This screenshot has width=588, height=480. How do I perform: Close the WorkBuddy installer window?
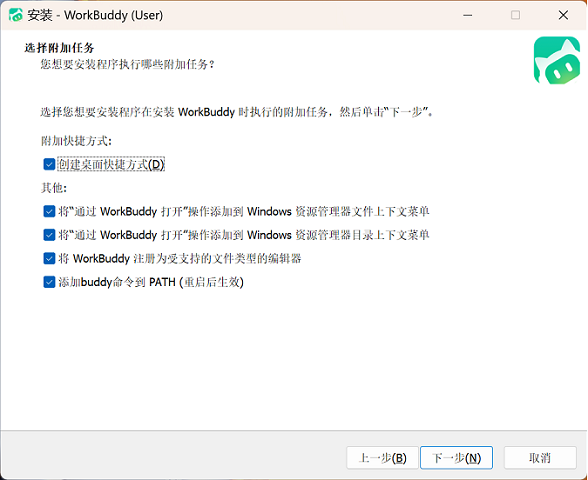point(563,15)
